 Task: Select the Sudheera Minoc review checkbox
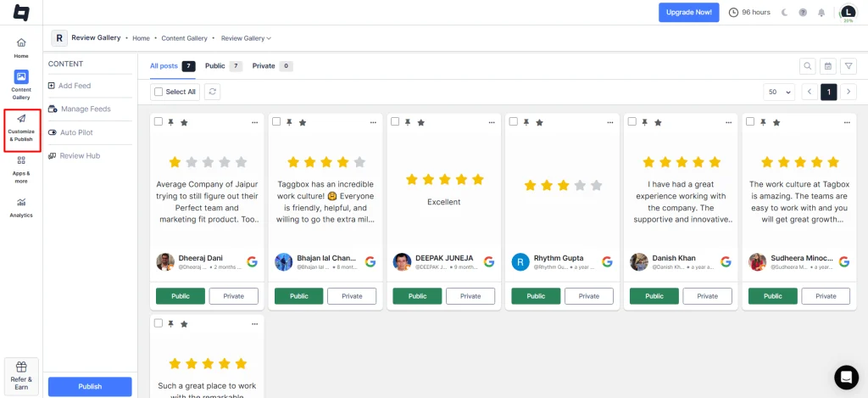point(751,121)
